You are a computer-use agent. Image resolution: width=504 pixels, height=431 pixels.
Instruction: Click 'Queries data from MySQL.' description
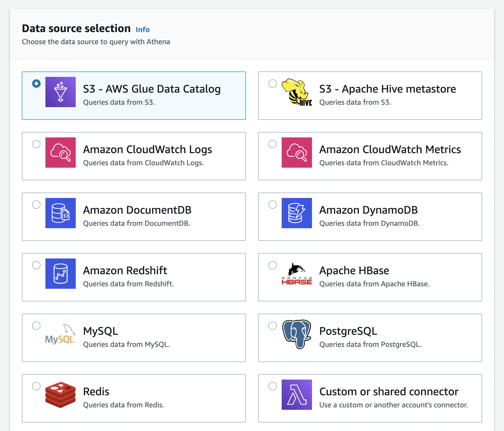pos(127,344)
